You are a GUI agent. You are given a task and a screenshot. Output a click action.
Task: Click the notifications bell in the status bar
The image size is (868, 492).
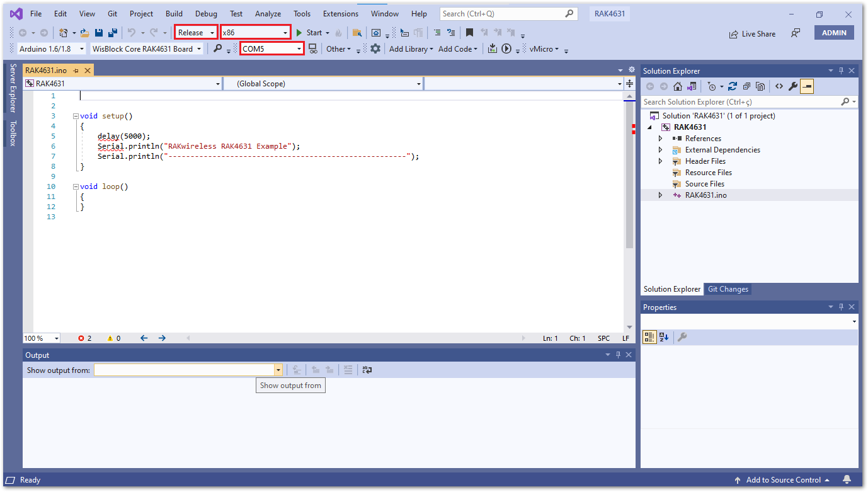(847, 479)
